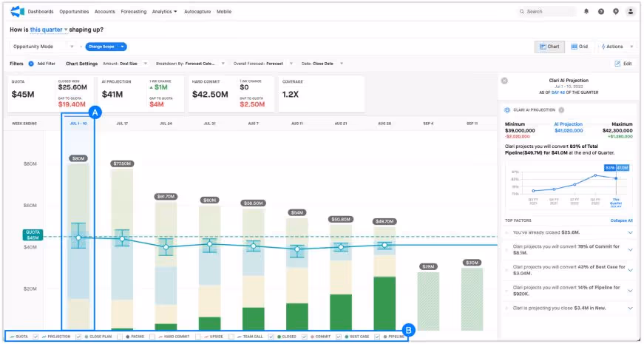Switch to Grid view
Screen dimensions: 644x344
(x=580, y=47)
